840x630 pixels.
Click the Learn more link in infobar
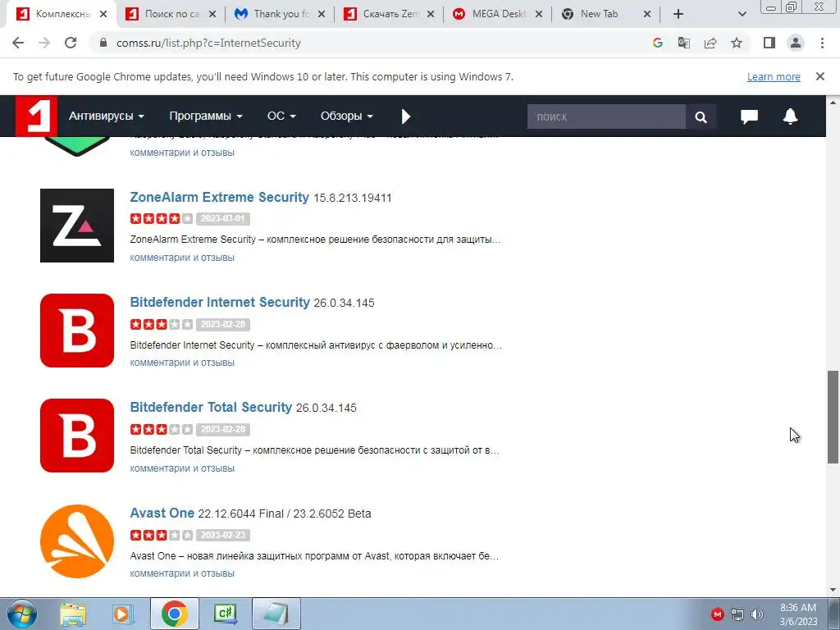coord(774,76)
